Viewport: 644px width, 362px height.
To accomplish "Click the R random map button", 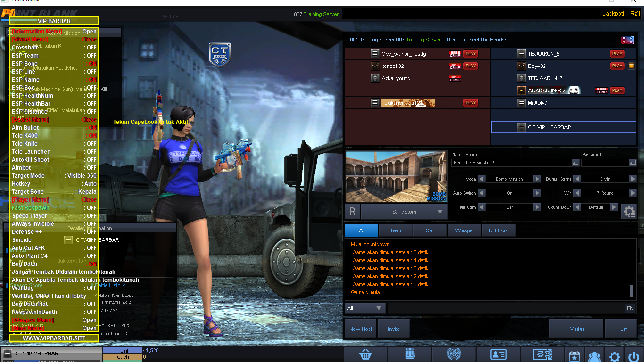I will pos(352,212).
